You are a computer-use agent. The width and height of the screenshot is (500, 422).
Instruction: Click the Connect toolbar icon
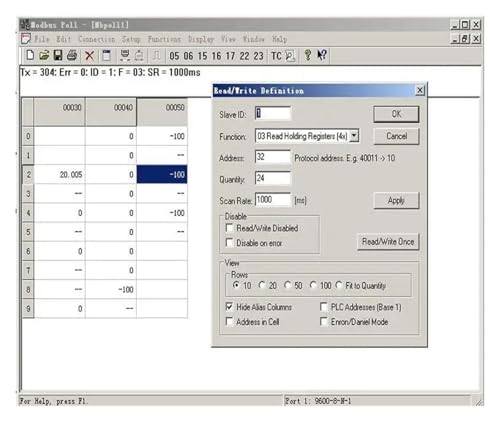125,55
